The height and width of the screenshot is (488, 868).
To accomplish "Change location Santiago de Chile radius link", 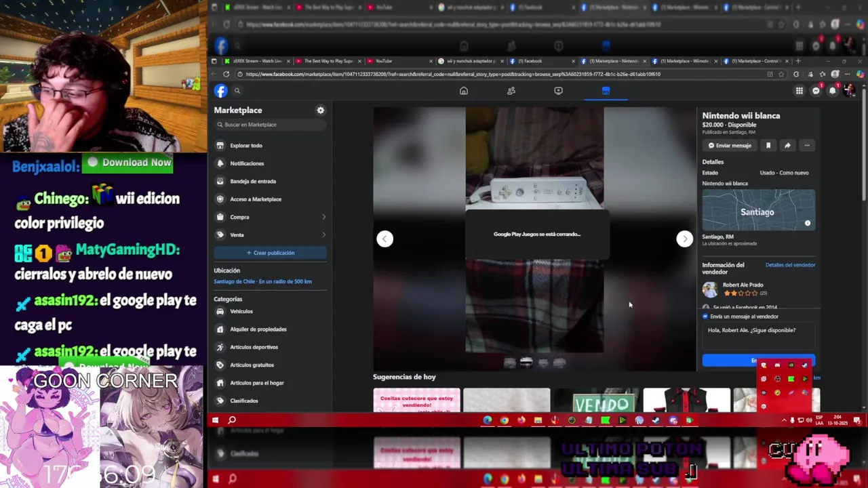I will tap(262, 281).
